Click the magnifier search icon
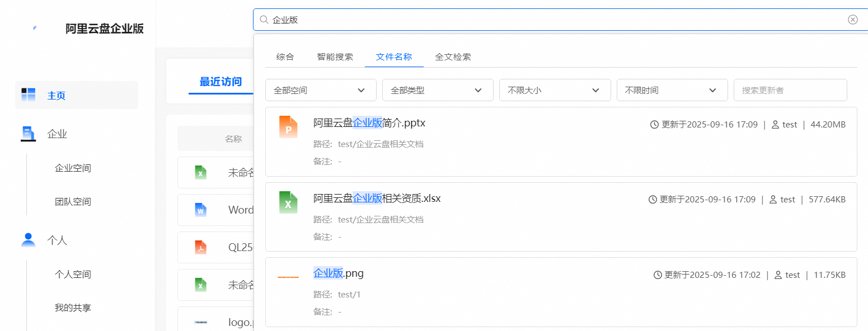This screenshot has width=868, height=331. [264, 20]
